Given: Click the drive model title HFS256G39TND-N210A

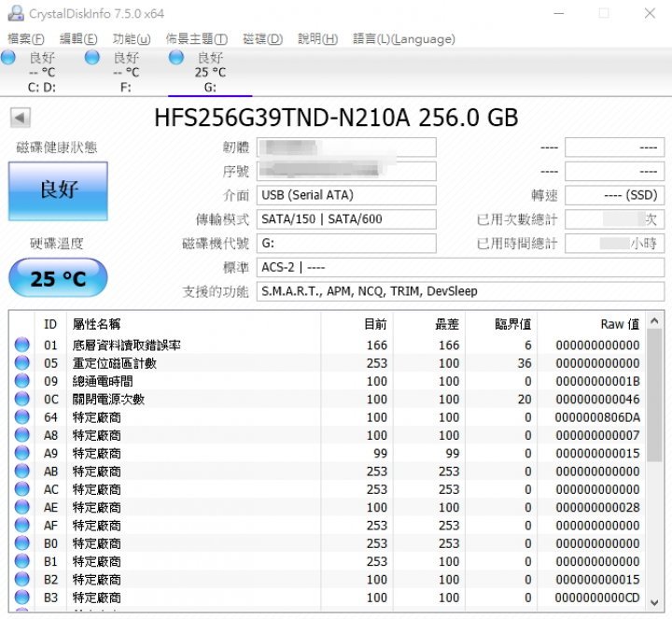Looking at the screenshot, I should (282, 118).
